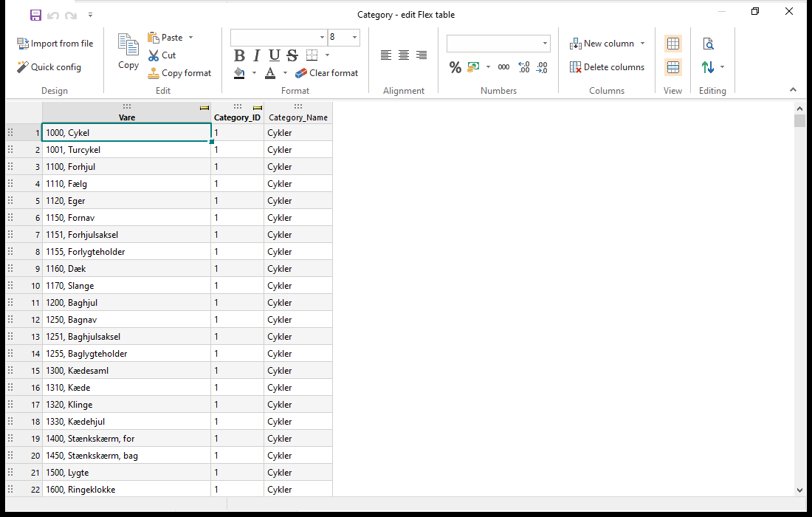Click row handle for row 20

pyautogui.click(x=10, y=456)
